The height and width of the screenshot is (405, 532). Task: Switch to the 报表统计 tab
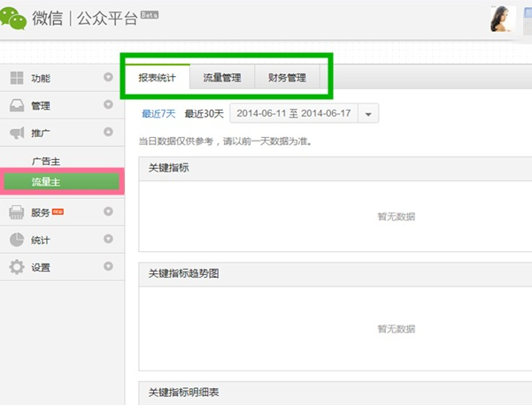tap(157, 78)
